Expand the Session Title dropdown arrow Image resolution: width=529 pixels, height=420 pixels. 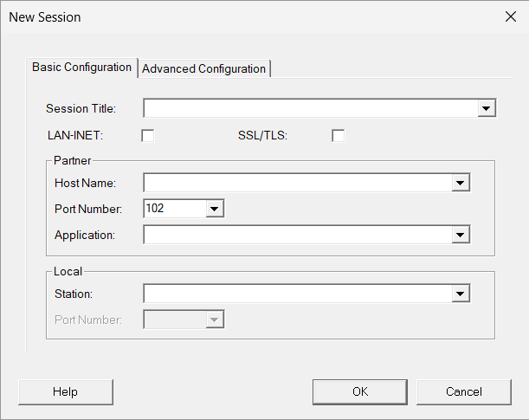(487, 108)
